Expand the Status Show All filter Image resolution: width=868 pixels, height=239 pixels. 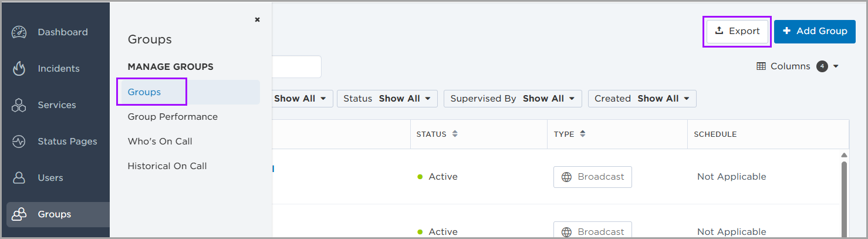(387, 99)
